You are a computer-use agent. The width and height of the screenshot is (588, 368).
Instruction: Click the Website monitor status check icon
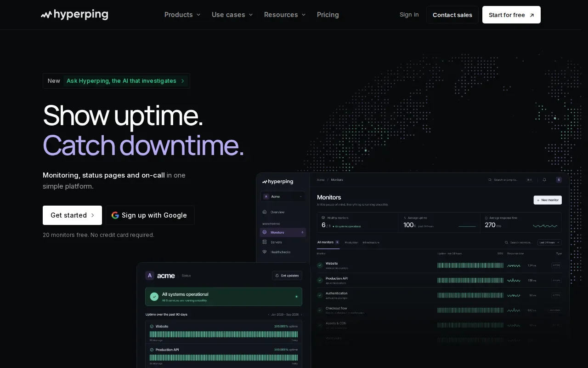(x=320, y=265)
